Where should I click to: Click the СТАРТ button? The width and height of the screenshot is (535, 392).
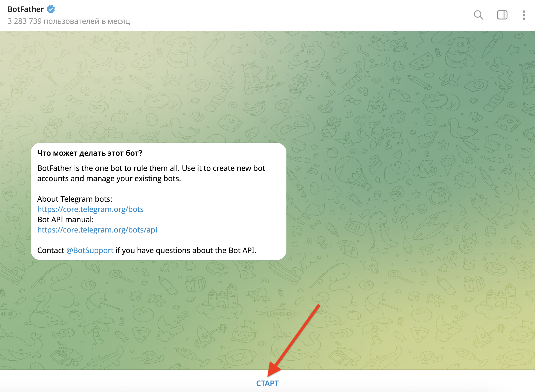tap(267, 383)
